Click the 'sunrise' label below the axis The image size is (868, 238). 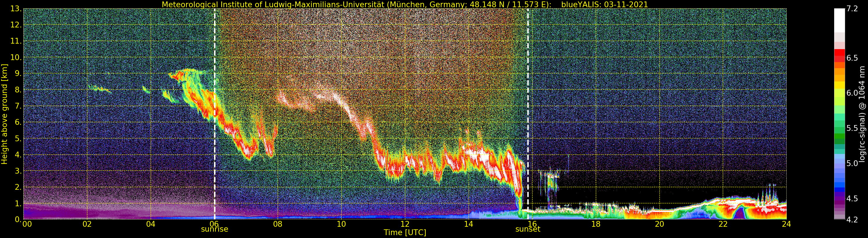point(215,229)
